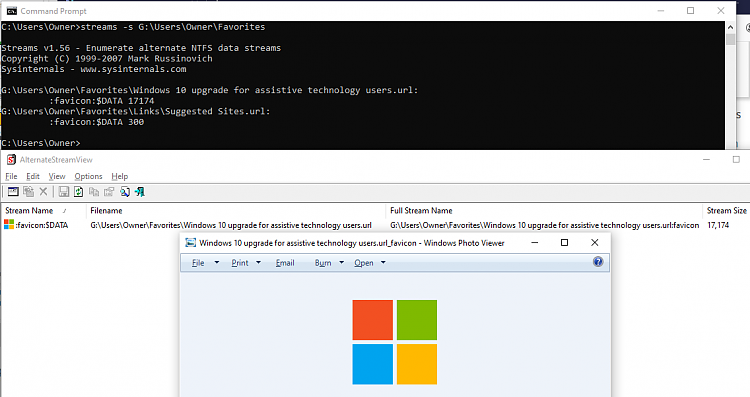Viewport: 750px width, 397px height.
Task: Open View menu in AlternateStreamView
Action: tap(57, 176)
